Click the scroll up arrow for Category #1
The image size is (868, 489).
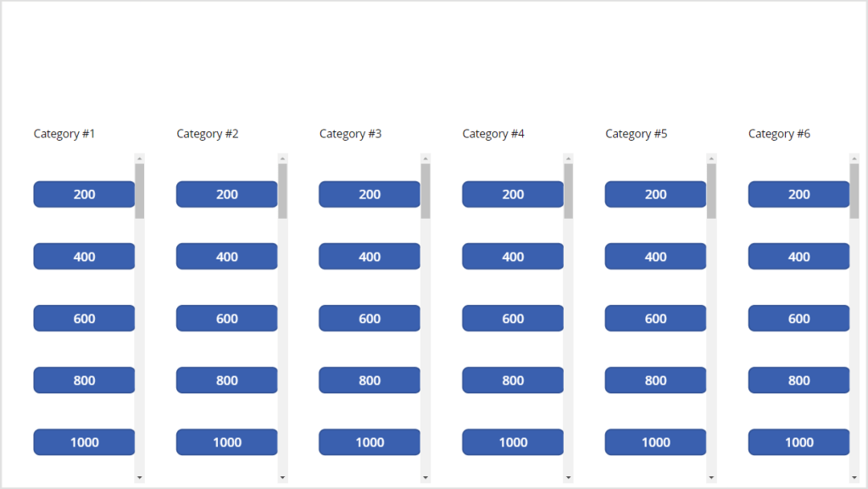[x=140, y=158]
